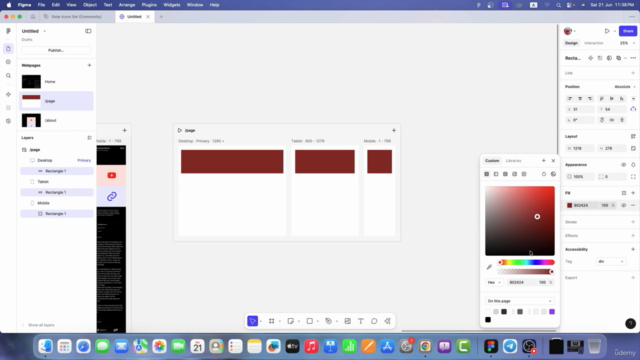This screenshot has height=360, width=640.
Task: Open the Hex color format dropdown
Action: coord(494,282)
